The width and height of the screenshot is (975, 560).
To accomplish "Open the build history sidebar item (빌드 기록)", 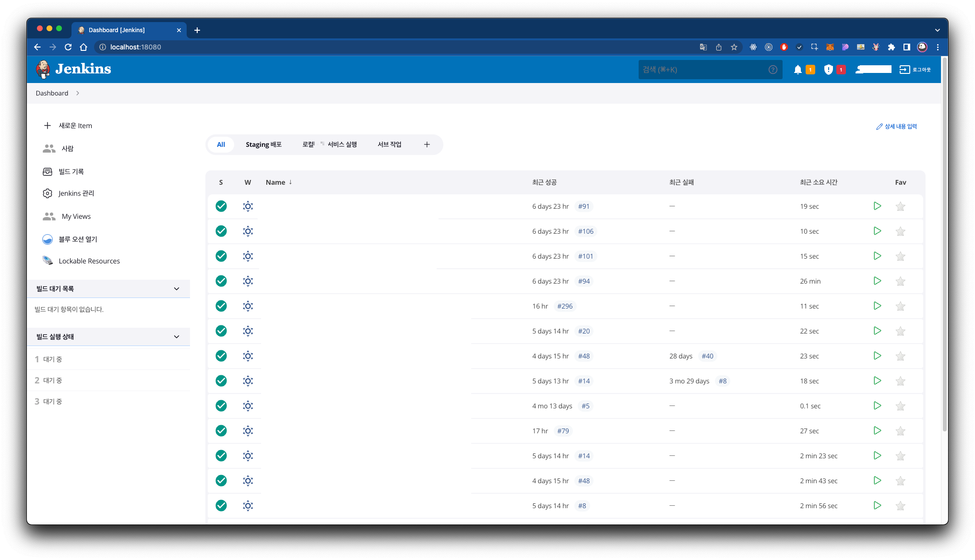I will pos(71,171).
